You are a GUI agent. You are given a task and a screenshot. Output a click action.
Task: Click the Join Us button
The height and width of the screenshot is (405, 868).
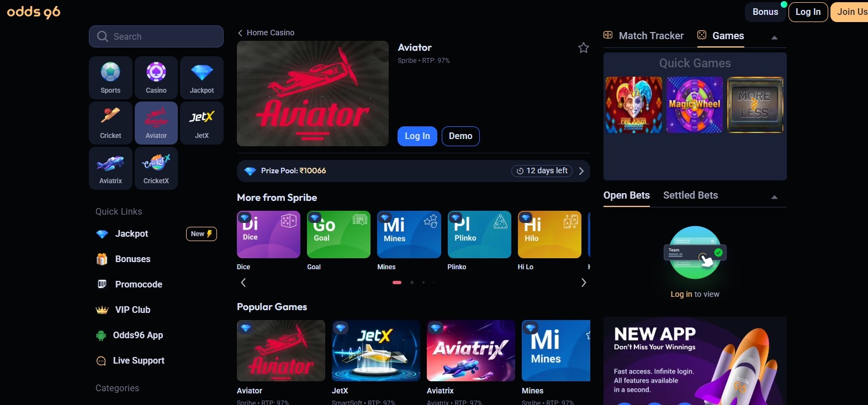850,12
